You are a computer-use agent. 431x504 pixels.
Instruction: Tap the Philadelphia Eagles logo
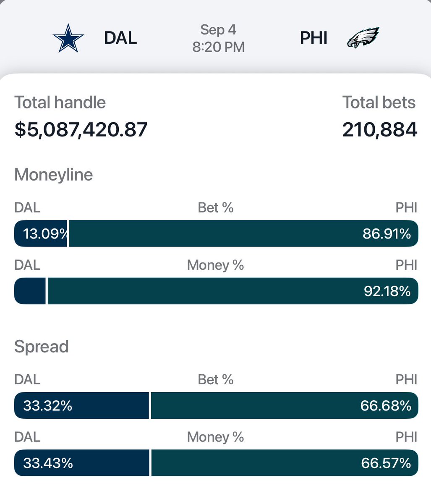(x=363, y=37)
